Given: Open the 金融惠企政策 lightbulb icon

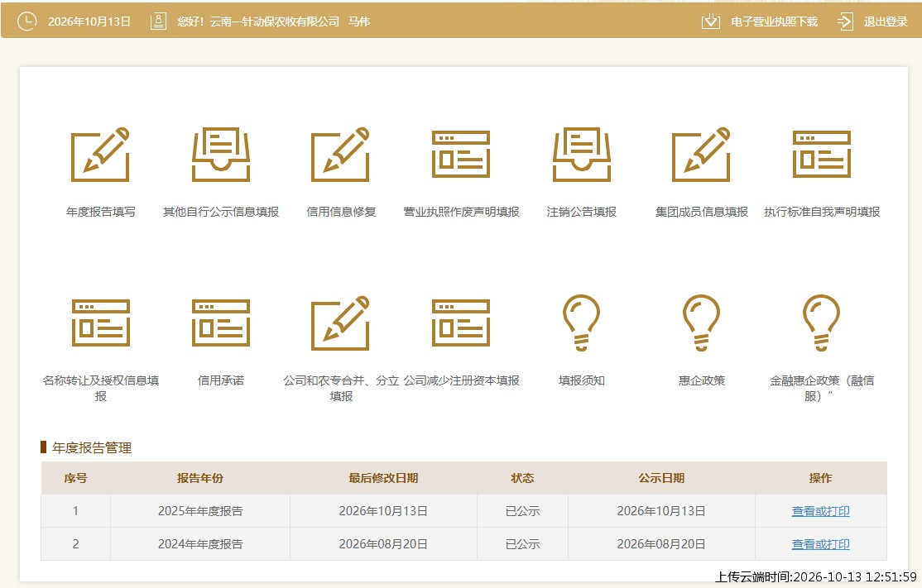Looking at the screenshot, I should [x=822, y=323].
